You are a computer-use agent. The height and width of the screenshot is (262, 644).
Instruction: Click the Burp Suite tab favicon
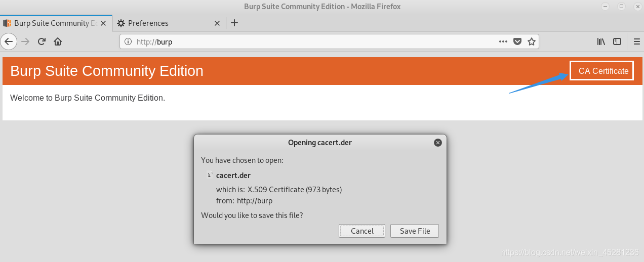point(7,23)
